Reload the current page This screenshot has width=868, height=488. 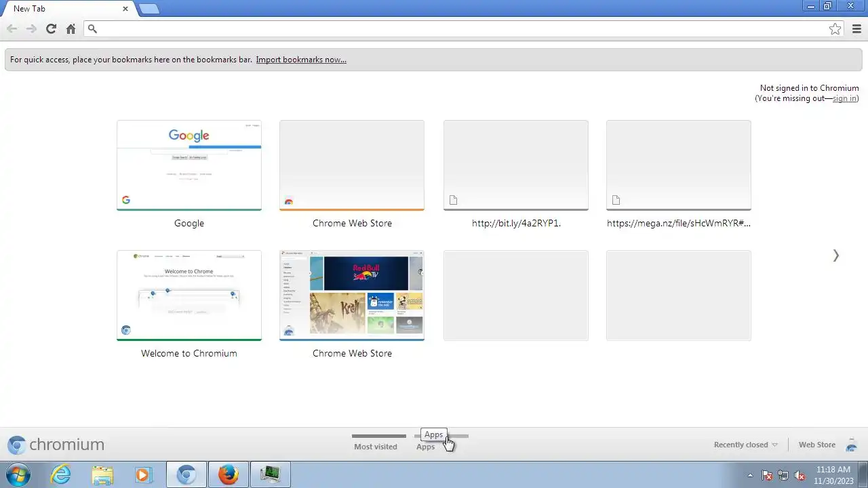coord(51,28)
